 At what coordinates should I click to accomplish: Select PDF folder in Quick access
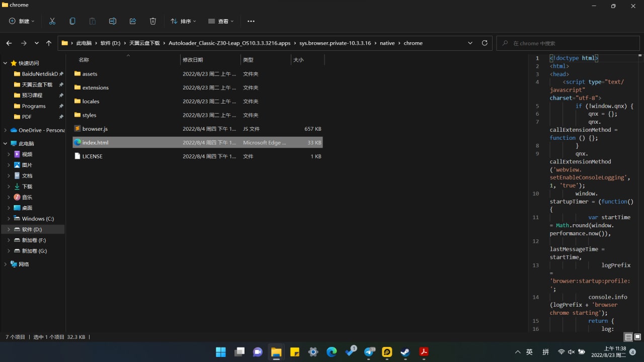(x=27, y=117)
